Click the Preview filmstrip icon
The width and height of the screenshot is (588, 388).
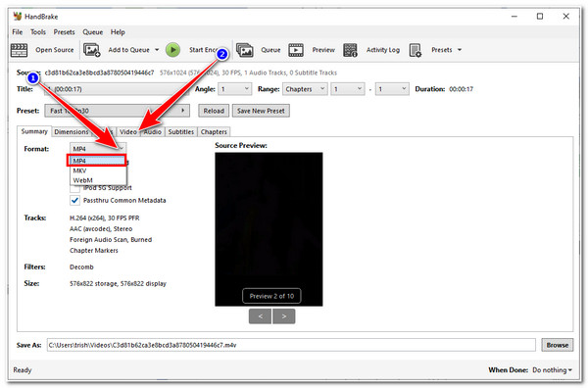[296, 50]
